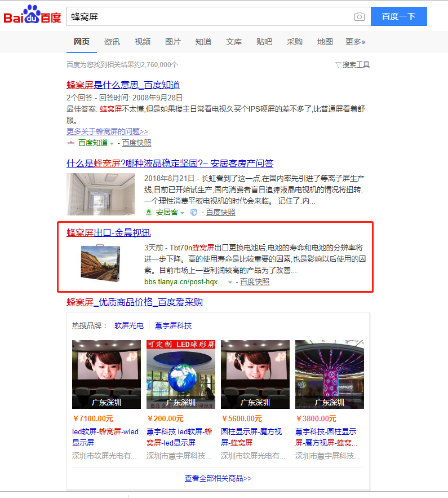Click seller text under ¥3800.00元 product

[x=328, y=456]
